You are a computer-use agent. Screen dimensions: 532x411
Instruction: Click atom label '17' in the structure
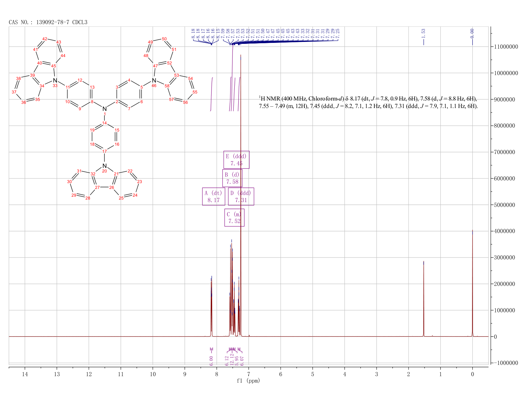pyautogui.click(x=104, y=151)
